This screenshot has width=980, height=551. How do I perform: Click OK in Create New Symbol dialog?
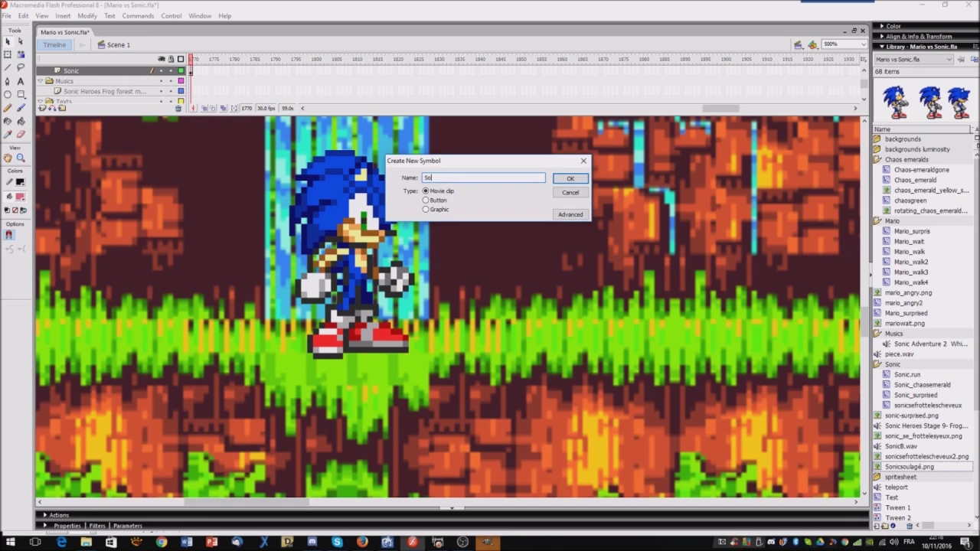570,178
